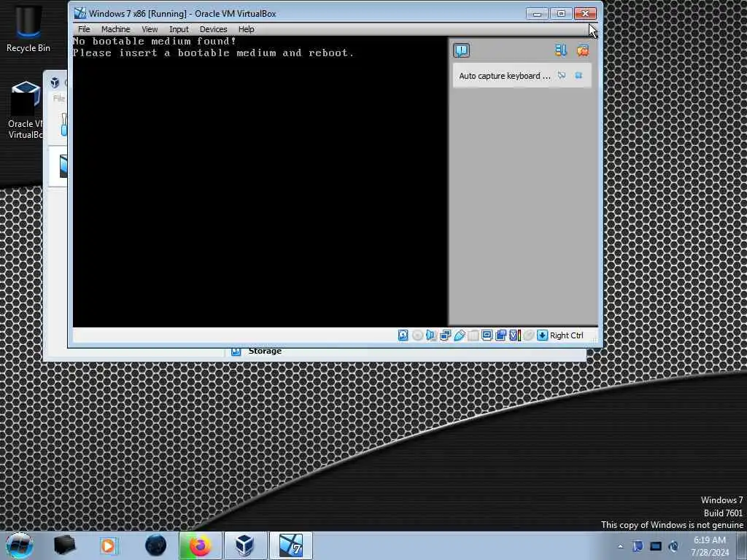
Task: Select the Oracle VM VirtualBox desktop shortcut
Action: click(25, 111)
